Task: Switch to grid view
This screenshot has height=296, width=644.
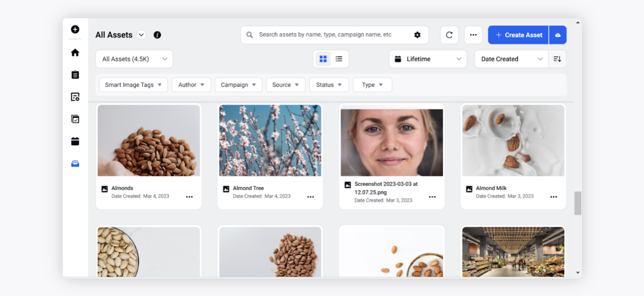Action: pos(323,59)
